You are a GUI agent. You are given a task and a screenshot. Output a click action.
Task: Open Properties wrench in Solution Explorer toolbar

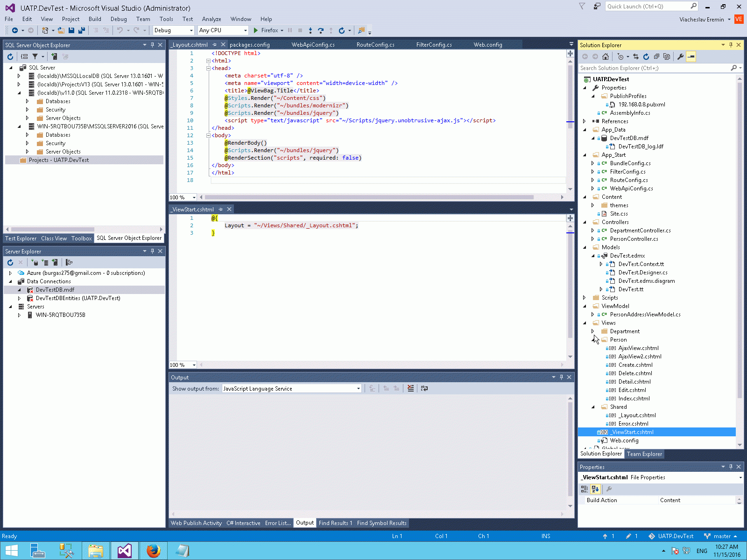click(x=680, y=56)
